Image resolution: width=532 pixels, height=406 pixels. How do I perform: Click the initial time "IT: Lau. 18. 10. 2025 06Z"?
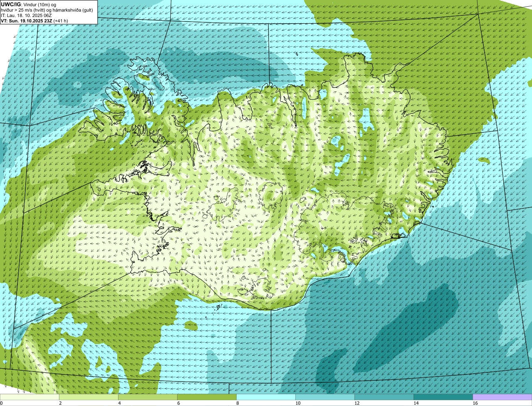click(26, 15)
